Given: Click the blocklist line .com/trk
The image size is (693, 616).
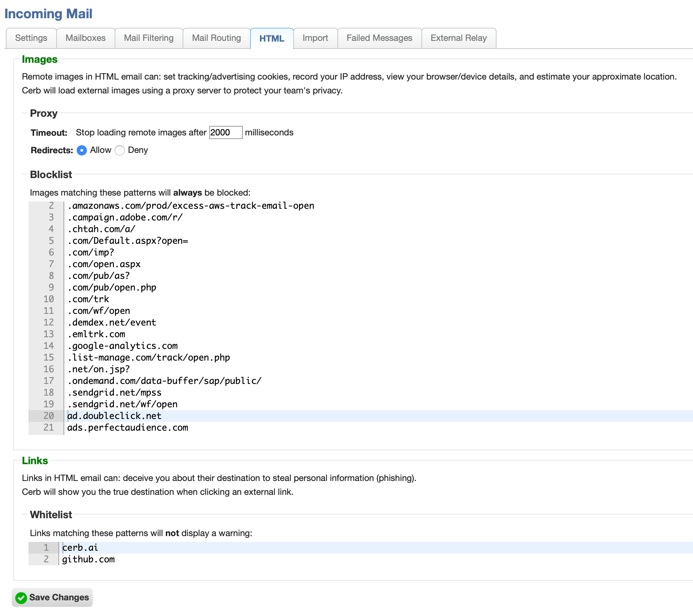Looking at the screenshot, I should coord(88,299).
